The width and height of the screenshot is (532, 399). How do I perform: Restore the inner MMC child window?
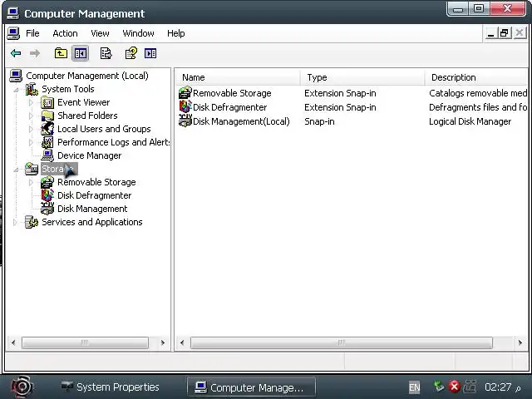(x=505, y=33)
